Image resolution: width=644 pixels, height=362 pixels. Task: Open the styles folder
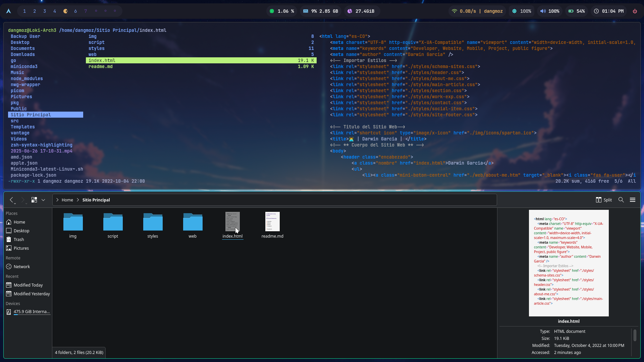(153, 222)
